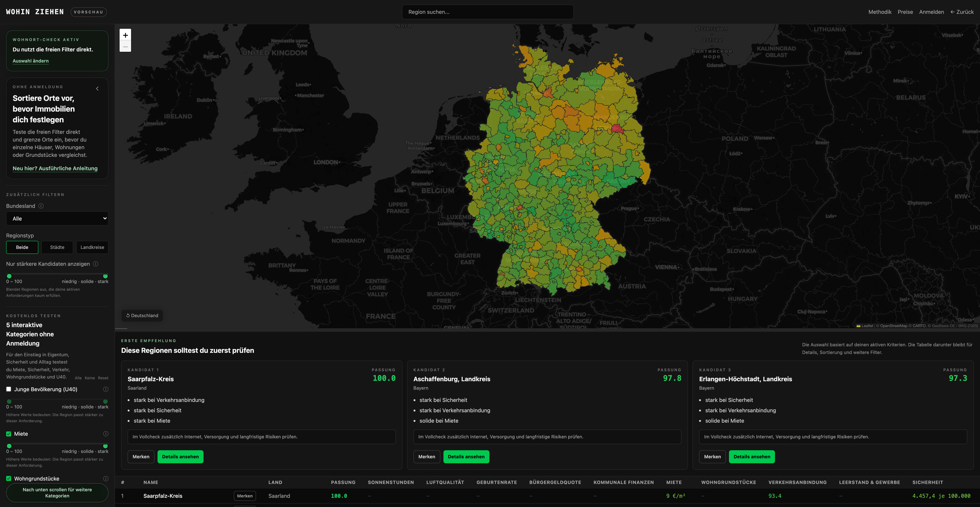
Task: Sort table by SICHERHEIT column header
Action: pos(927,482)
